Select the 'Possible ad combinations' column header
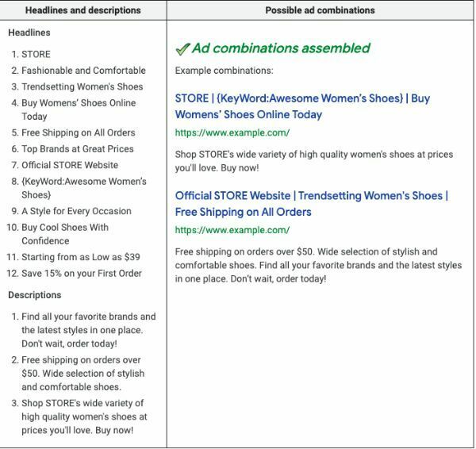Image resolution: width=476 pixels, height=449 pixels. coord(320,10)
